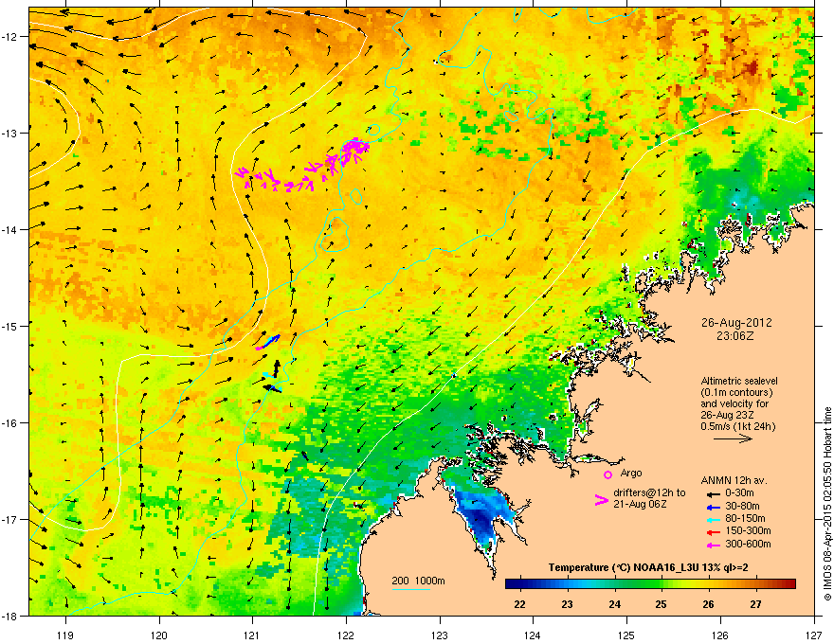Image resolution: width=834 pixels, height=644 pixels.
Task: Click the longitude axis label 125
Action: point(626,635)
